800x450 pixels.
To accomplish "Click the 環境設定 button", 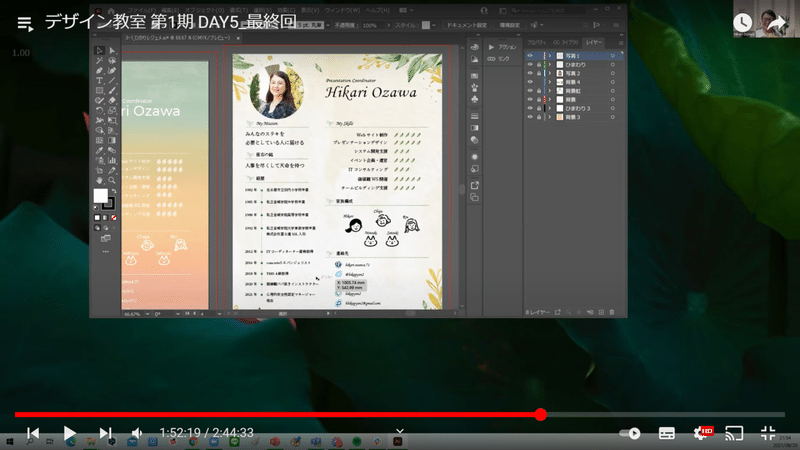I will [x=509, y=25].
